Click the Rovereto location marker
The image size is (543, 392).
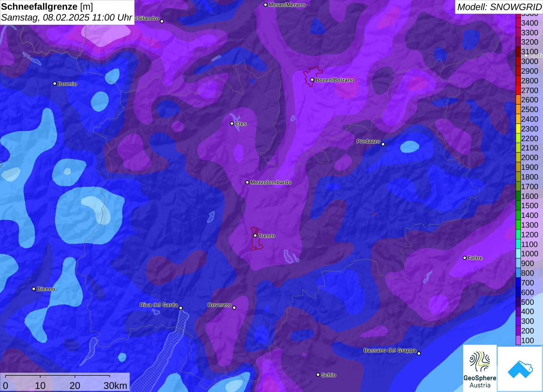coord(234,308)
